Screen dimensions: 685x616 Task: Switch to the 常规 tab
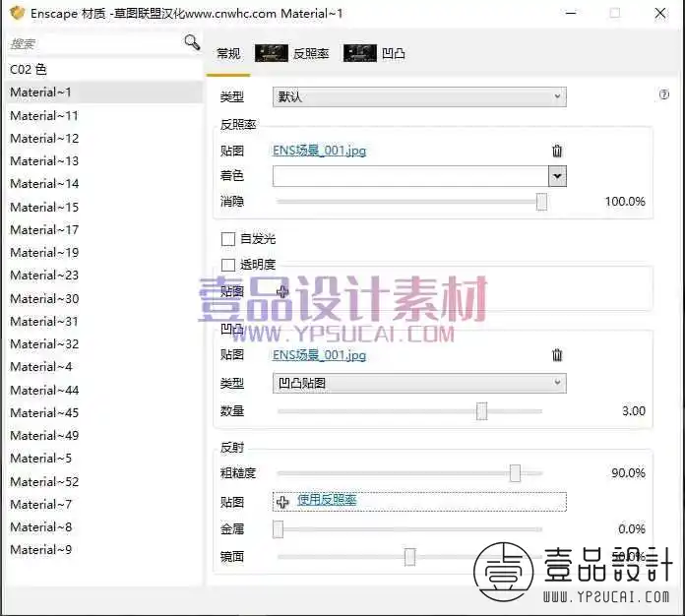[228, 54]
